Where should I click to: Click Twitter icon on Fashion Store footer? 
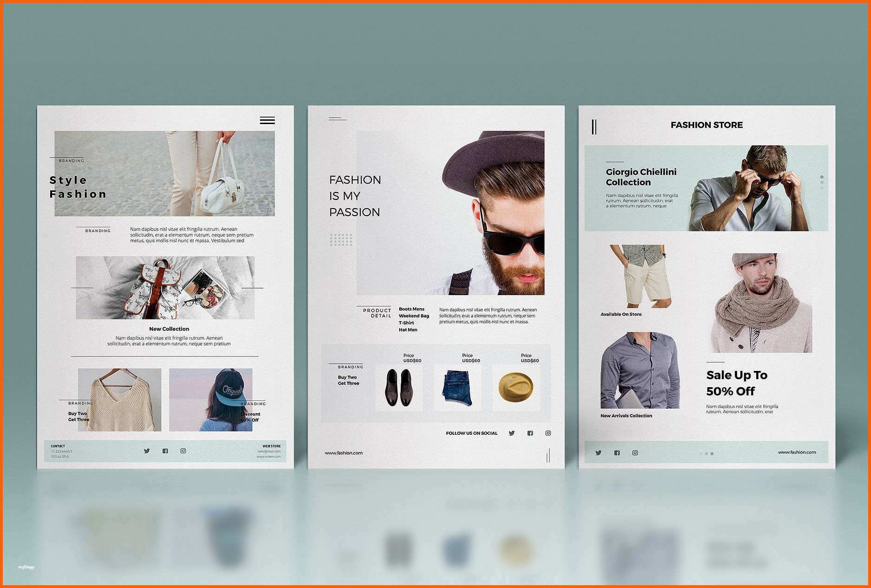tap(599, 453)
